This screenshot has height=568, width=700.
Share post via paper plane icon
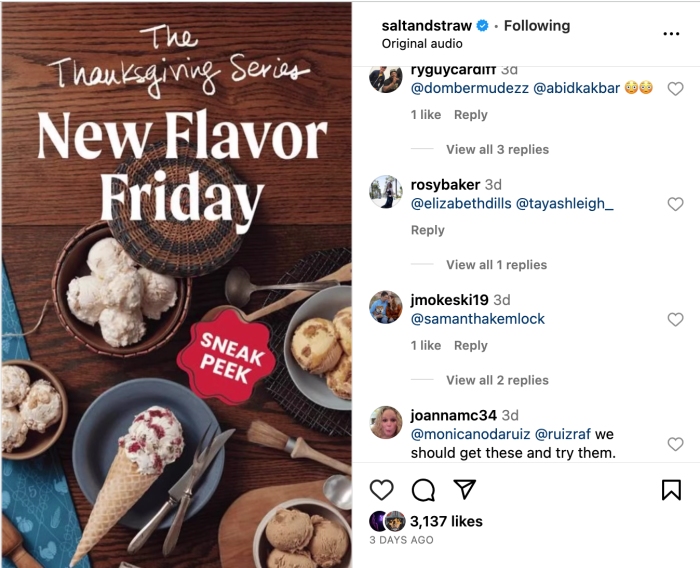click(464, 489)
